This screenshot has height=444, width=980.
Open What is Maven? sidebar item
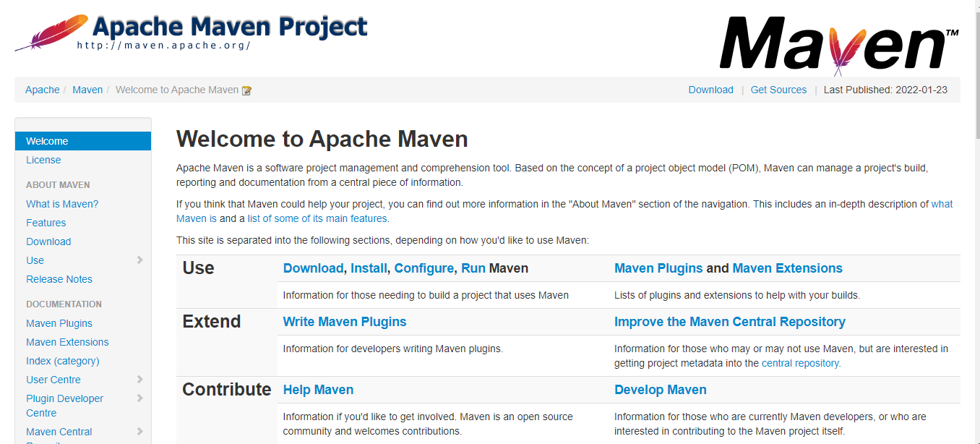[x=62, y=204]
